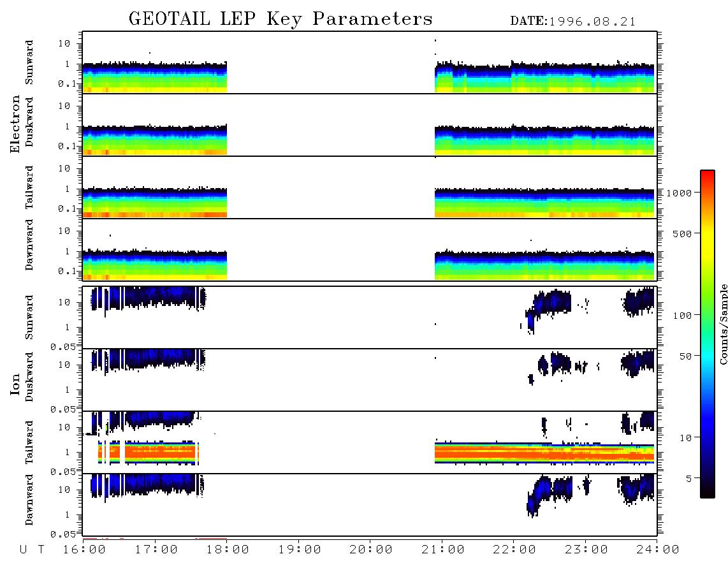Click Electron Sunward 0.1 y-axis label
Screen dimensions: 728x561
pos(68,83)
